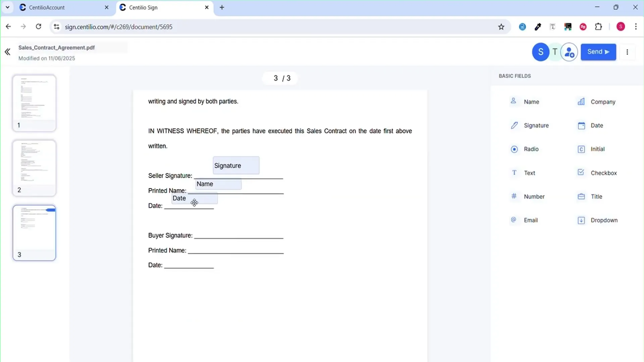The height and width of the screenshot is (362, 644).
Task: Choose the Dropdown field icon
Action: pyautogui.click(x=581, y=220)
